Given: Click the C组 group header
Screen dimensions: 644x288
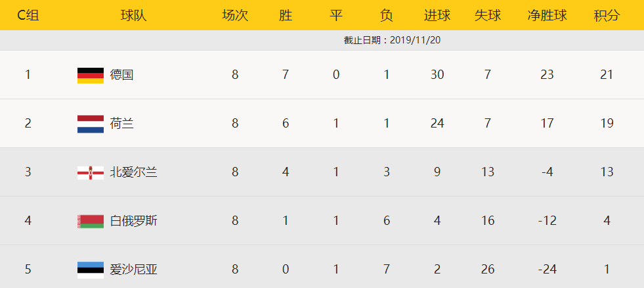Looking at the screenshot, I should tap(28, 15).
